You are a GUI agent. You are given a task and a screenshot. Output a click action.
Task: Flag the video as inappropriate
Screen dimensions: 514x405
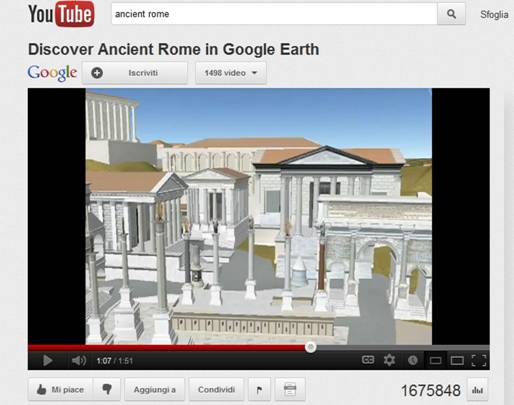[x=259, y=389]
